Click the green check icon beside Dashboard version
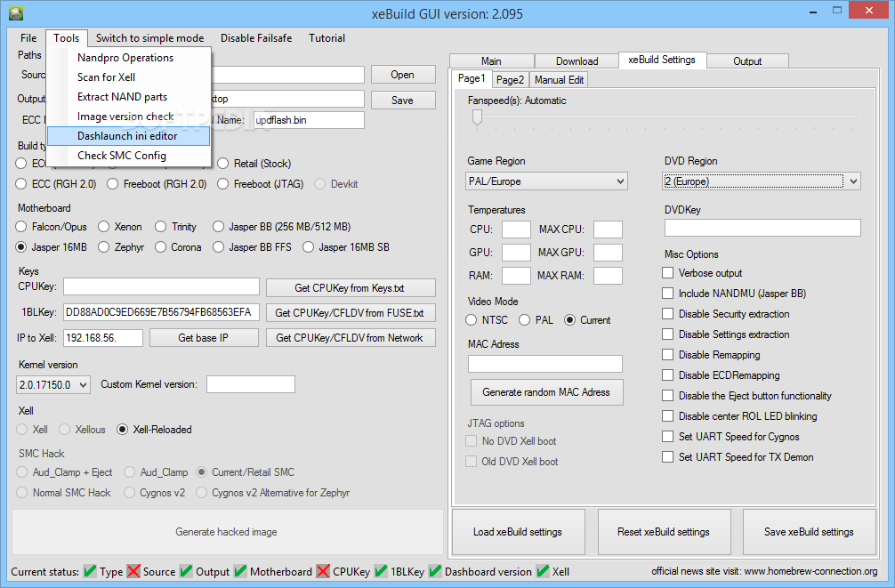 click(x=435, y=571)
